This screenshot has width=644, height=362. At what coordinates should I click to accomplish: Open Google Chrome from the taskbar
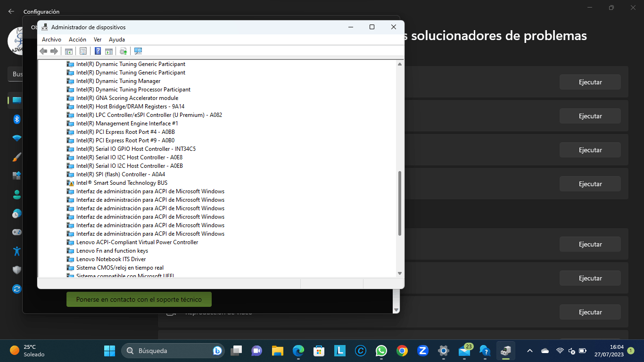tap(402, 351)
